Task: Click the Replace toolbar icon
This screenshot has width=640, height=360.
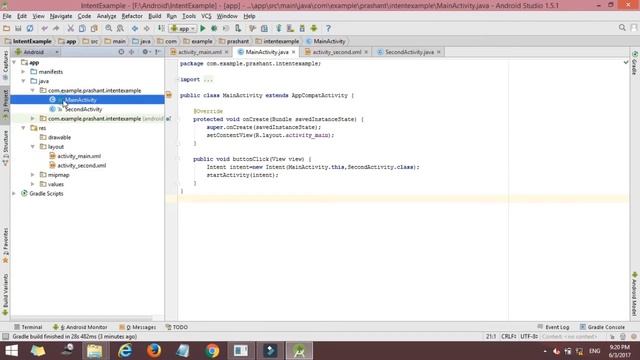Action: [x=120, y=29]
